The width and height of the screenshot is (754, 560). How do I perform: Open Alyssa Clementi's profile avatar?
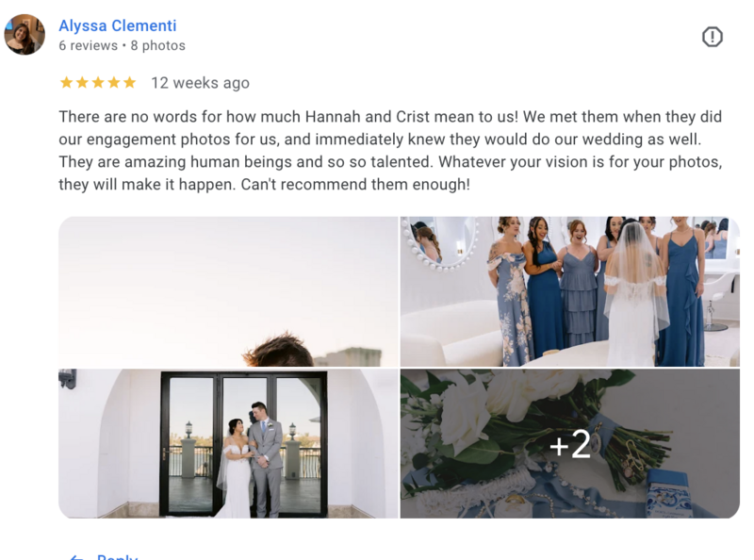[x=25, y=34]
